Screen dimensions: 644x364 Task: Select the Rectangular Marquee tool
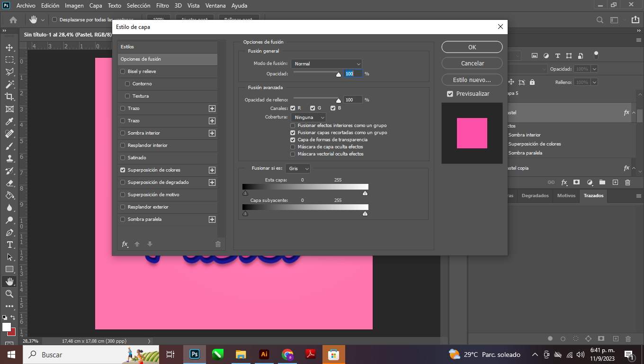pyautogui.click(x=9, y=60)
